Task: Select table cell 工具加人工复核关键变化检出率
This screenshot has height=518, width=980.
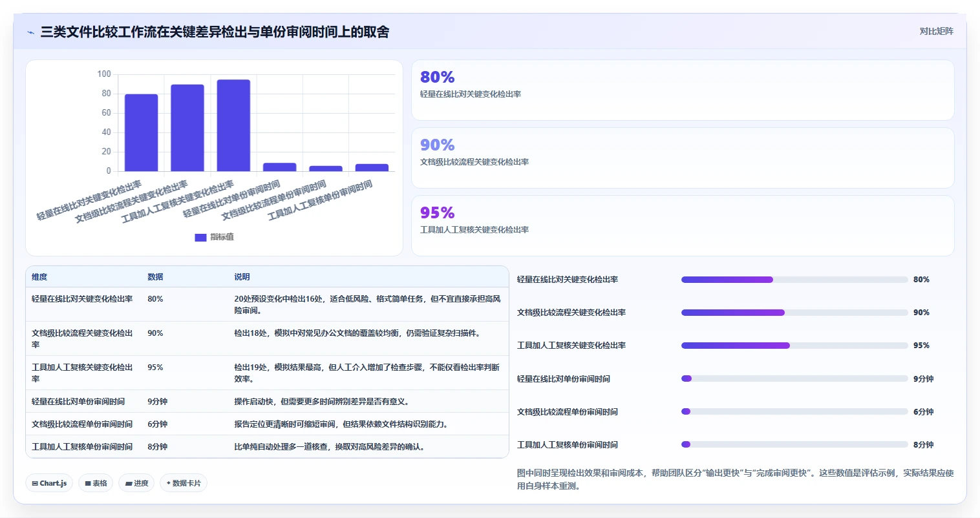Action: [x=82, y=373]
